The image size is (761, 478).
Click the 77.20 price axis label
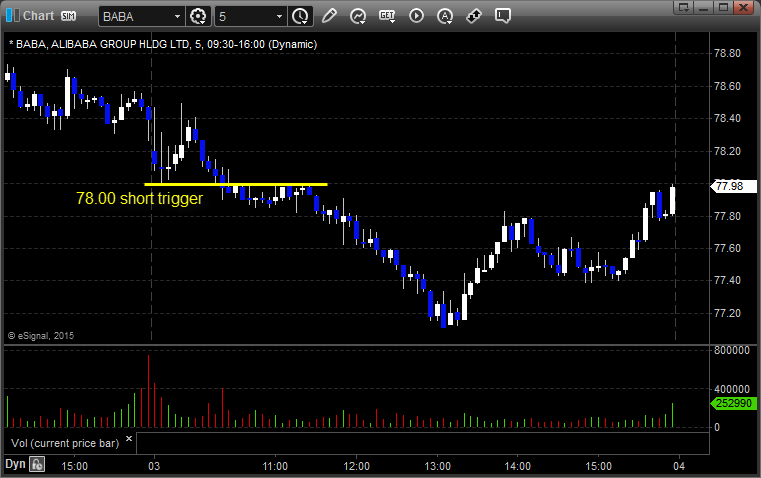click(x=728, y=313)
